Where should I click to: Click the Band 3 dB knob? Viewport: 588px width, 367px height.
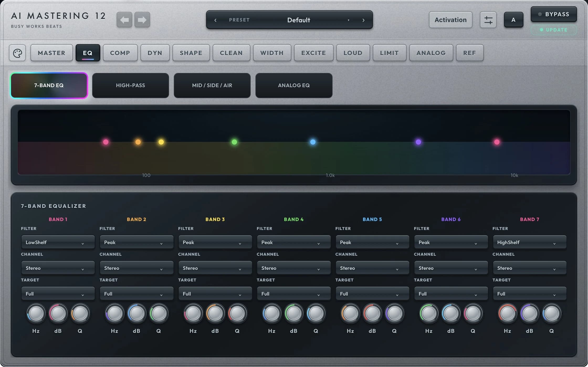[x=215, y=313]
